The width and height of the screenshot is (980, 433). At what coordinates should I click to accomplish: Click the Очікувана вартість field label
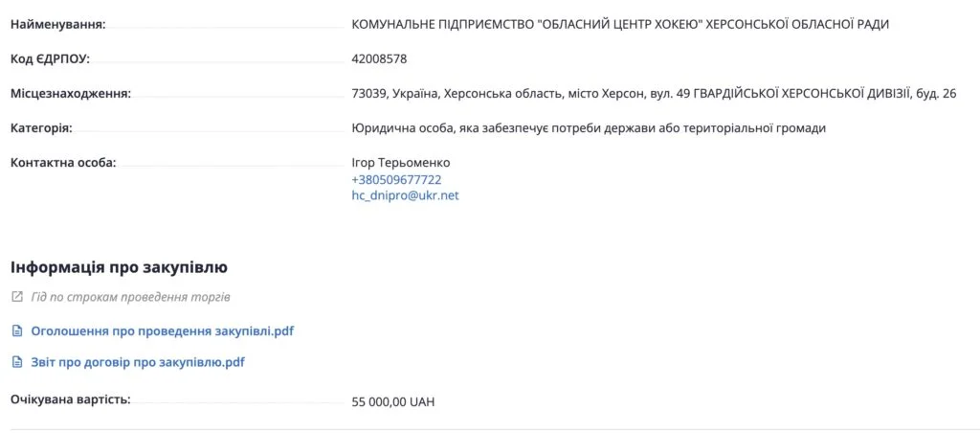coord(70,398)
